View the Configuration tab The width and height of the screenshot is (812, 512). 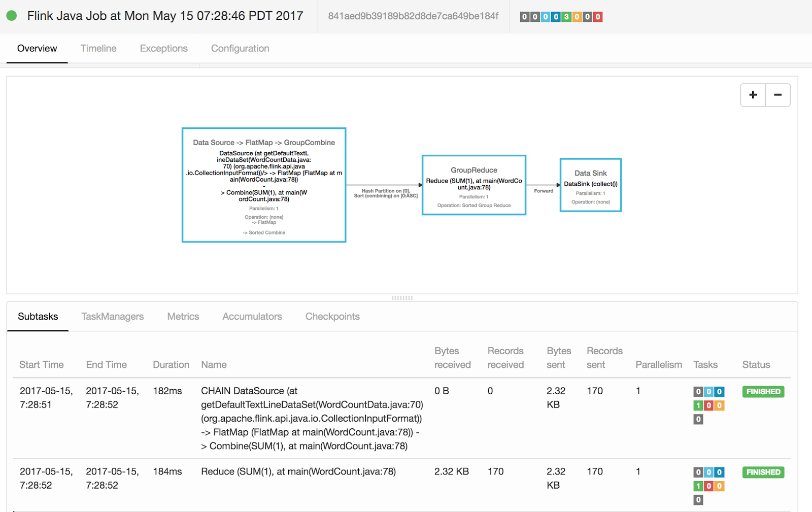coord(240,48)
